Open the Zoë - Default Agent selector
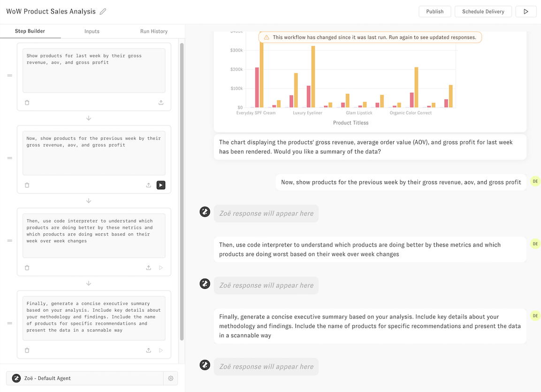The width and height of the screenshot is (541, 392). 84,378
